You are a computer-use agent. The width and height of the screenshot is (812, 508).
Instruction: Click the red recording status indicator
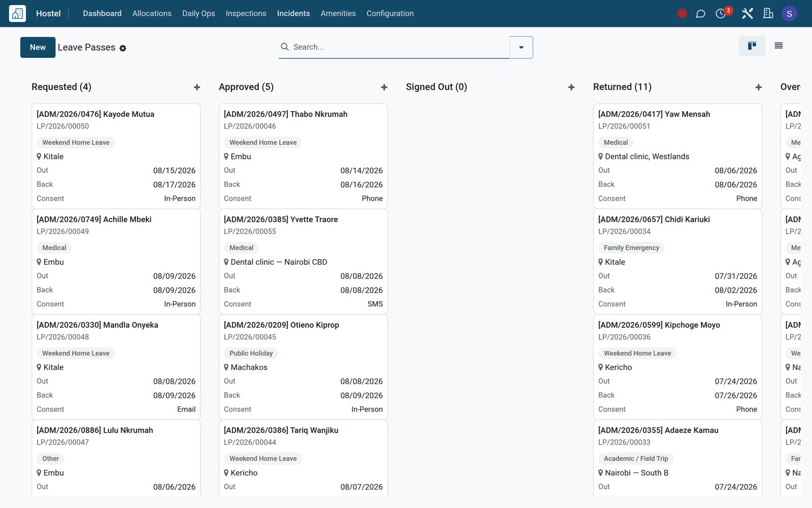[682, 14]
